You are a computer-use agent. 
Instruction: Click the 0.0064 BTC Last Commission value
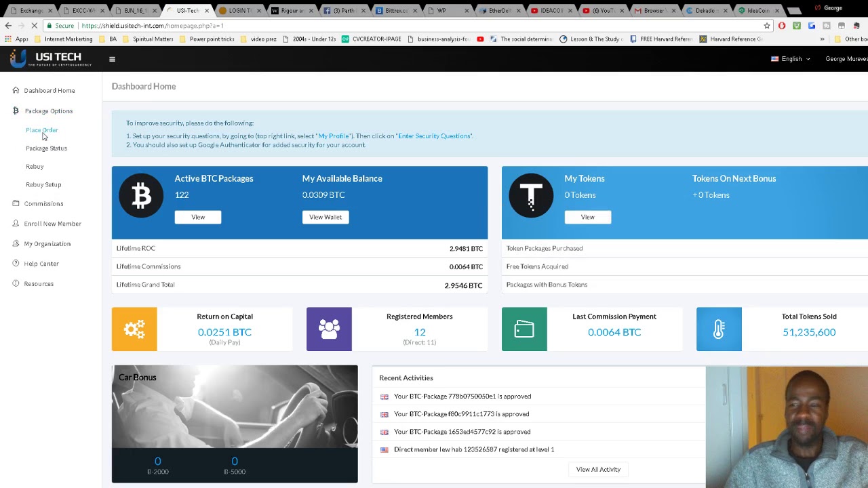[614, 332]
